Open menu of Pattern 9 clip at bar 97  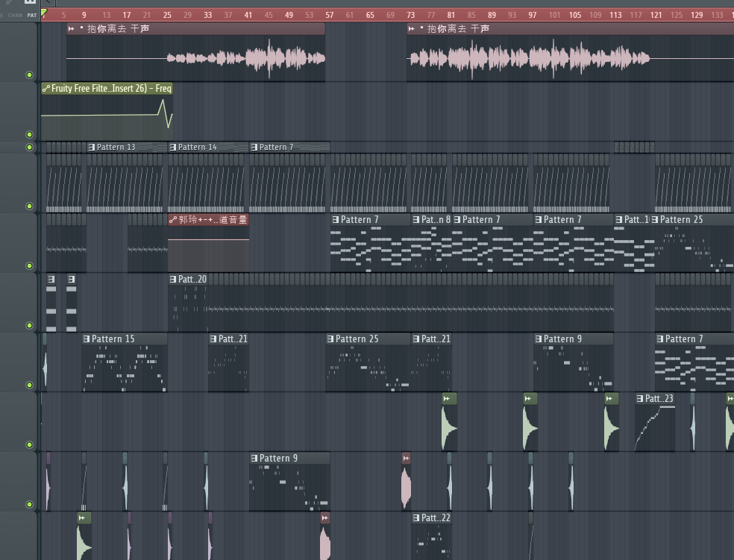[x=539, y=339]
